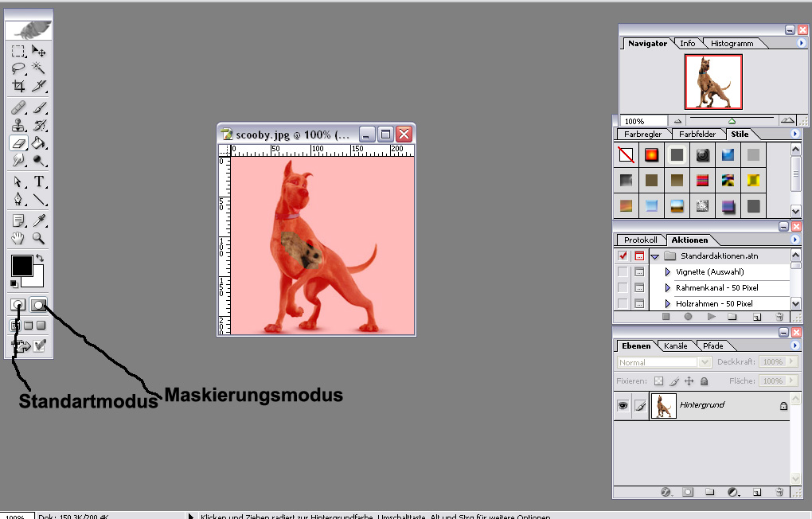The width and height of the screenshot is (812, 519).
Task: Select the Crop tool
Action: coord(18,85)
